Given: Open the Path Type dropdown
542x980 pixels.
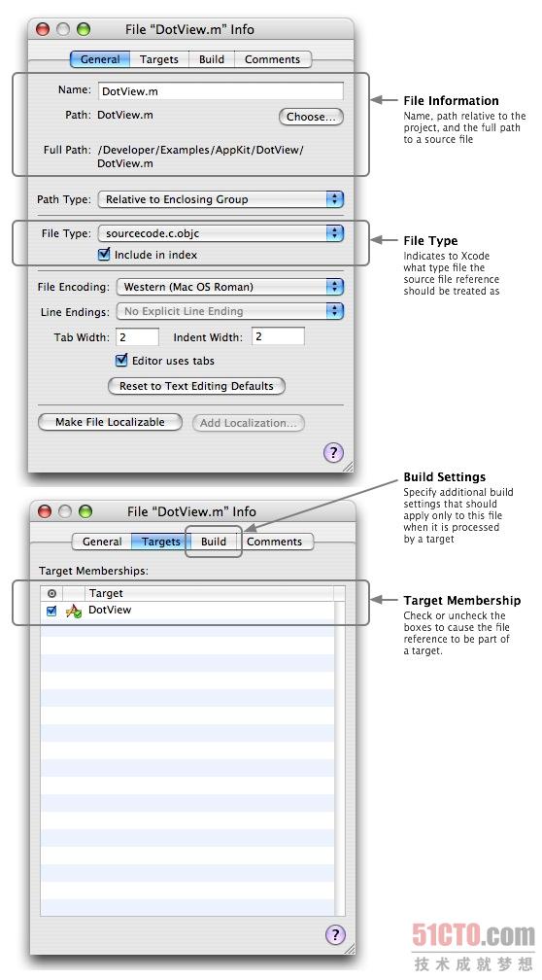Looking at the screenshot, I should pos(221,199).
